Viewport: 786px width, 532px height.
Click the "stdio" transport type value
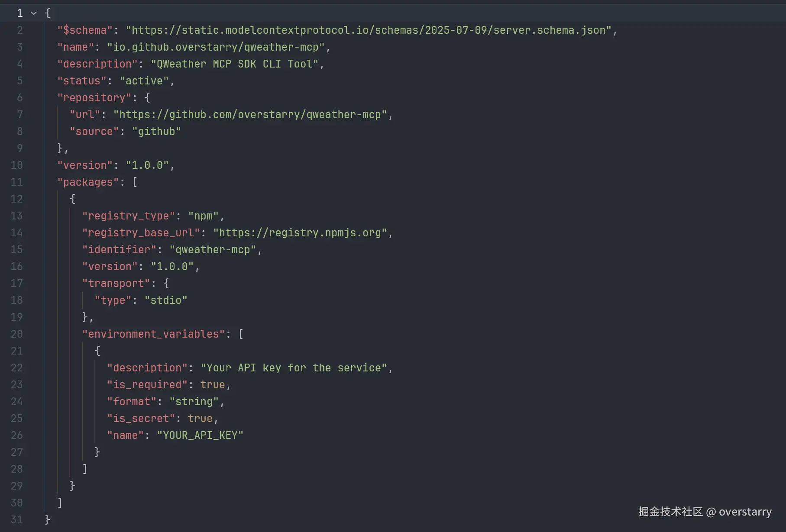point(166,300)
